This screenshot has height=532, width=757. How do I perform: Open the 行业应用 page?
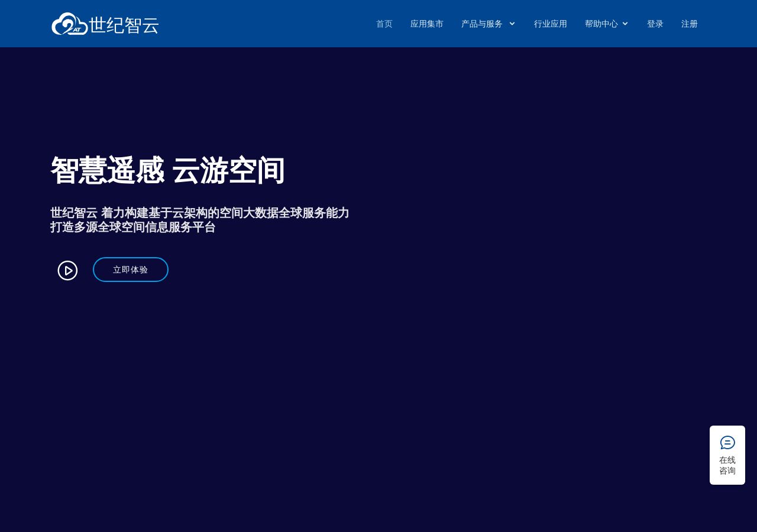(x=551, y=24)
